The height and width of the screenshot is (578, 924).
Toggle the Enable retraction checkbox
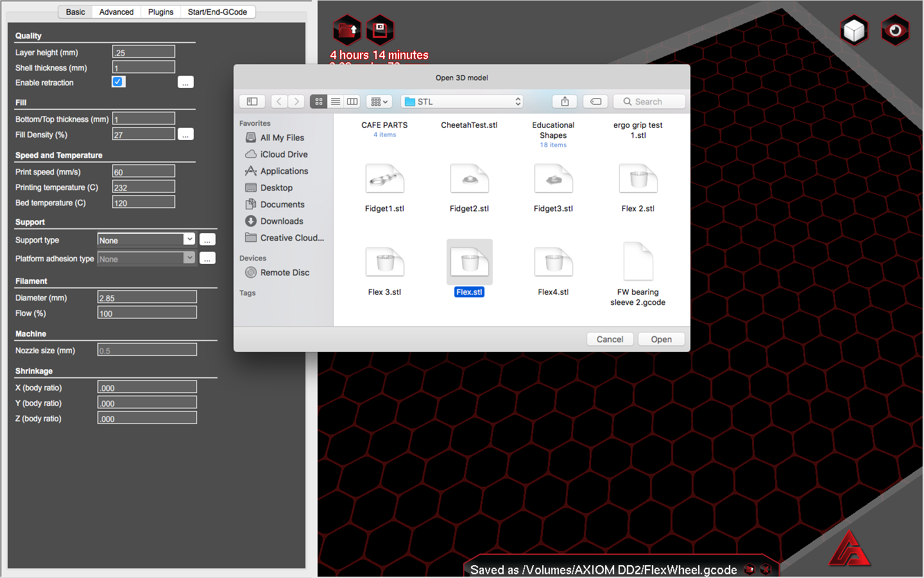click(118, 82)
